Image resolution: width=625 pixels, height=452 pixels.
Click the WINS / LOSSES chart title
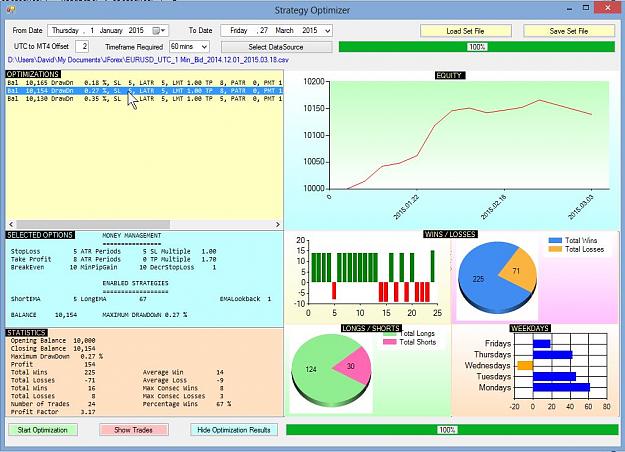(x=450, y=234)
